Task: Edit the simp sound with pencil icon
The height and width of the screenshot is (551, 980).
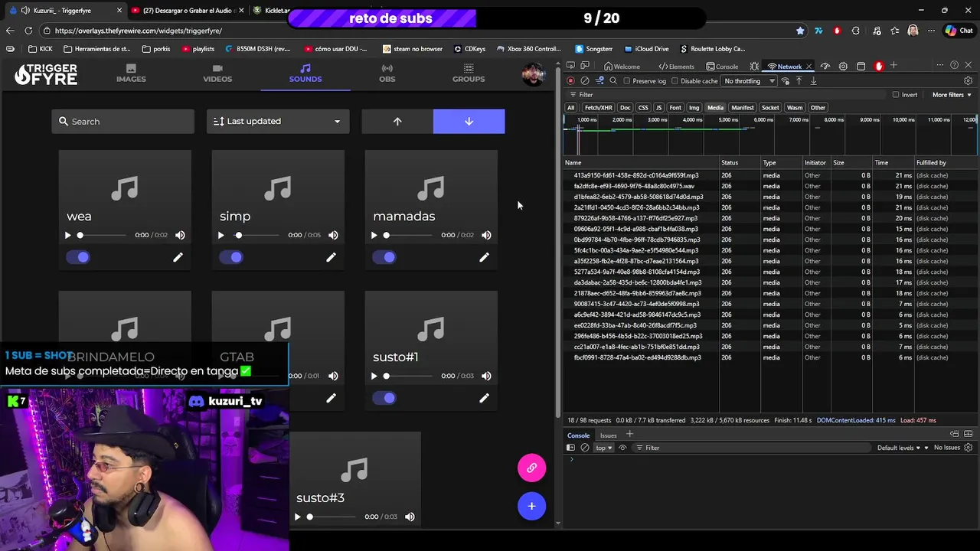Action: [x=331, y=258]
